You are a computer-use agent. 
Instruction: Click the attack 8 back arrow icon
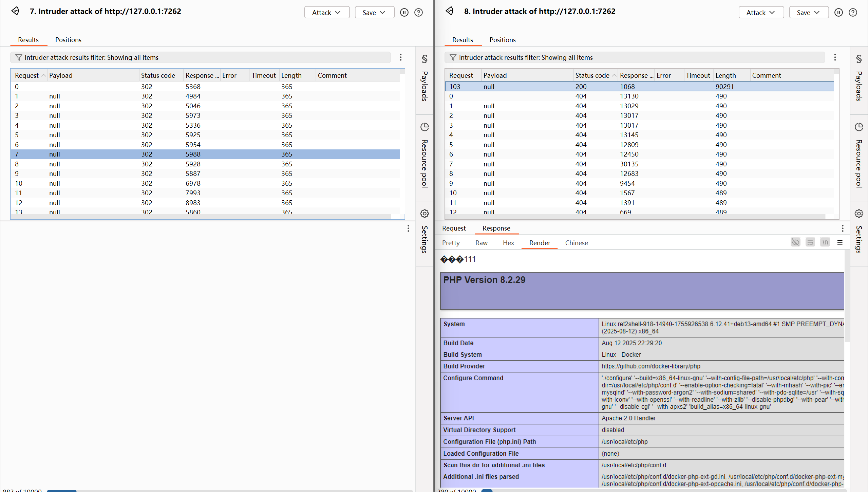point(450,11)
